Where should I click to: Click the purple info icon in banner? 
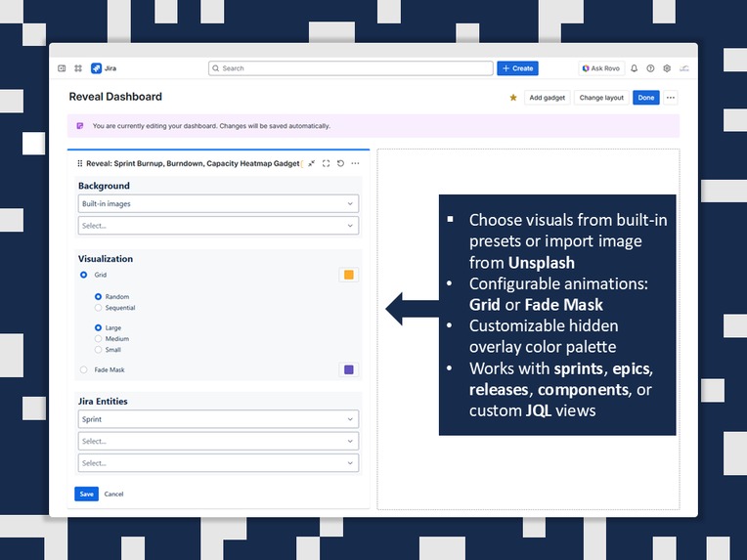coord(80,126)
